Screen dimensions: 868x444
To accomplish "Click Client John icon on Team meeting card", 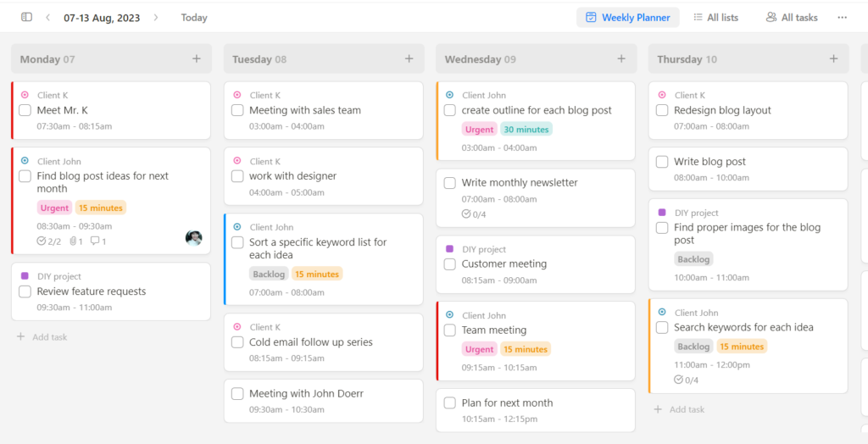I will (449, 314).
